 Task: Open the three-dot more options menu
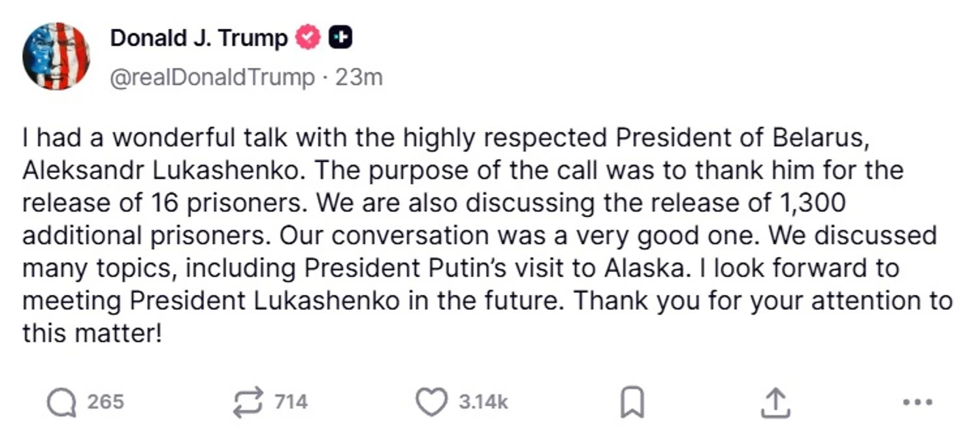[917, 402]
